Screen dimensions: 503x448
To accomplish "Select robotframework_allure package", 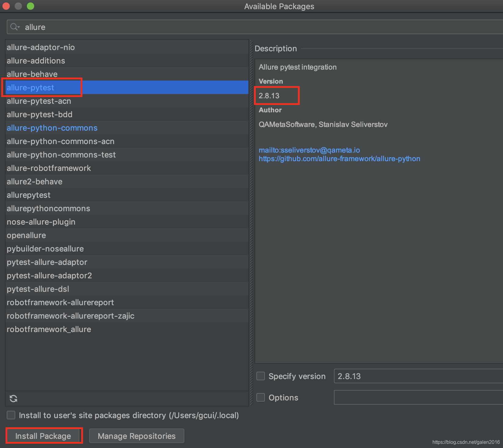I will point(127,329).
